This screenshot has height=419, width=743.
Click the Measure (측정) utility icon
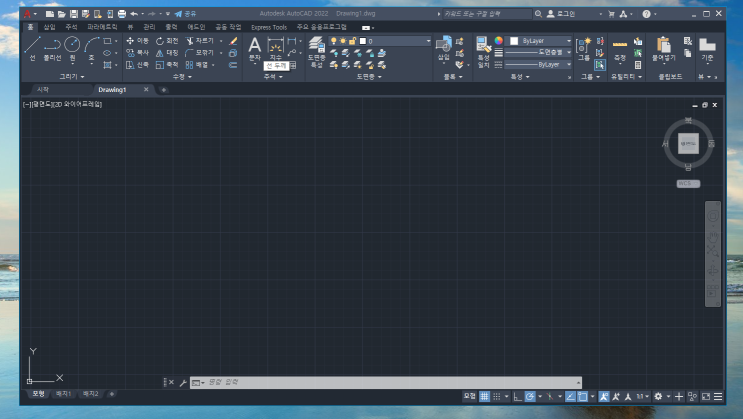(x=620, y=49)
